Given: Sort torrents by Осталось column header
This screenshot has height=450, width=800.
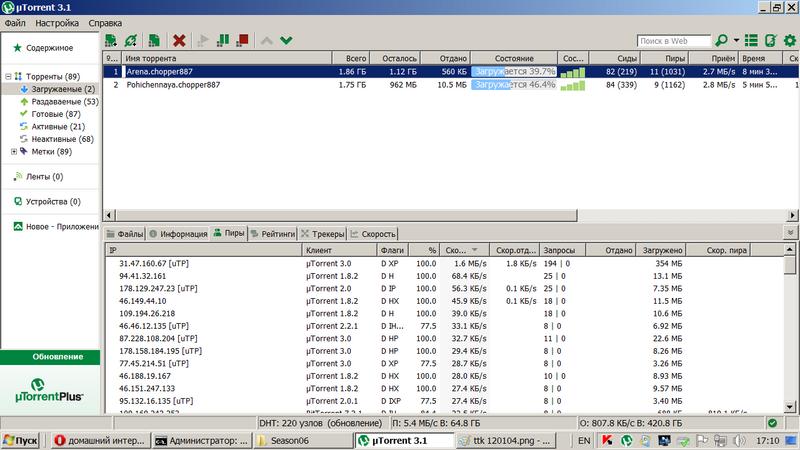Looking at the screenshot, I should coord(395,59).
